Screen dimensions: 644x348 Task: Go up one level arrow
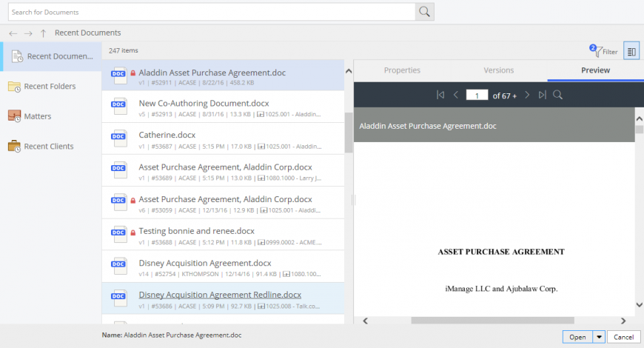(43, 33)
